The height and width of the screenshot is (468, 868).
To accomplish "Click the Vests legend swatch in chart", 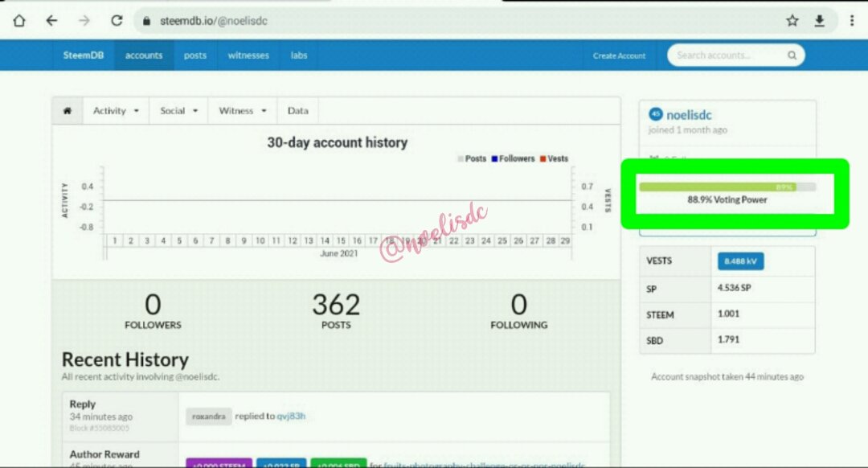I will (543, 159).
